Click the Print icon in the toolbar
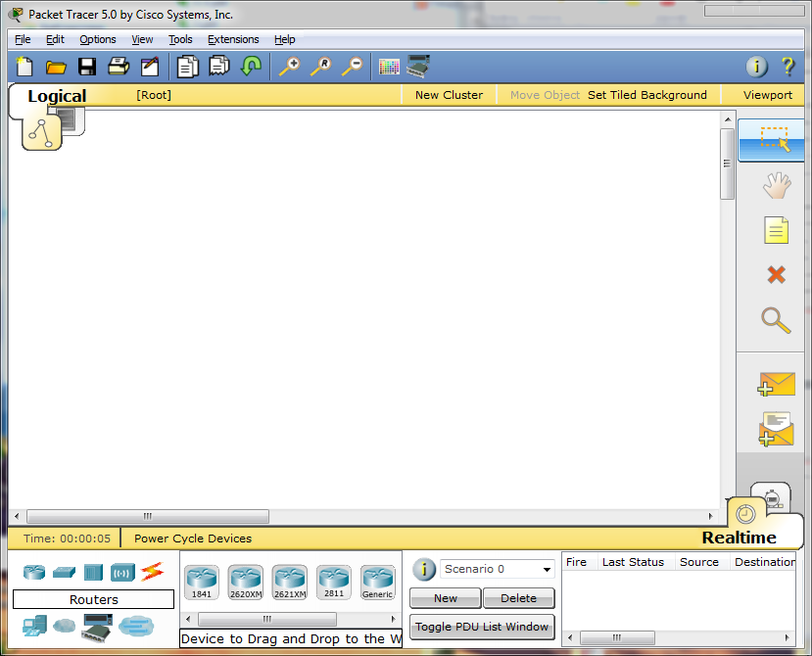The height and width of the screenshot is (656, 812). (x=119, y=67)
